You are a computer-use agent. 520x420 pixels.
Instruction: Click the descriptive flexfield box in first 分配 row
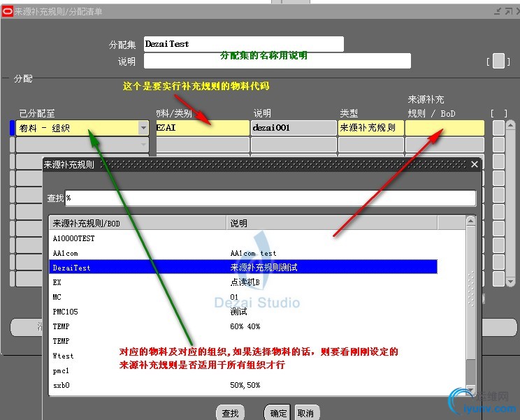[x=498, y=128]
